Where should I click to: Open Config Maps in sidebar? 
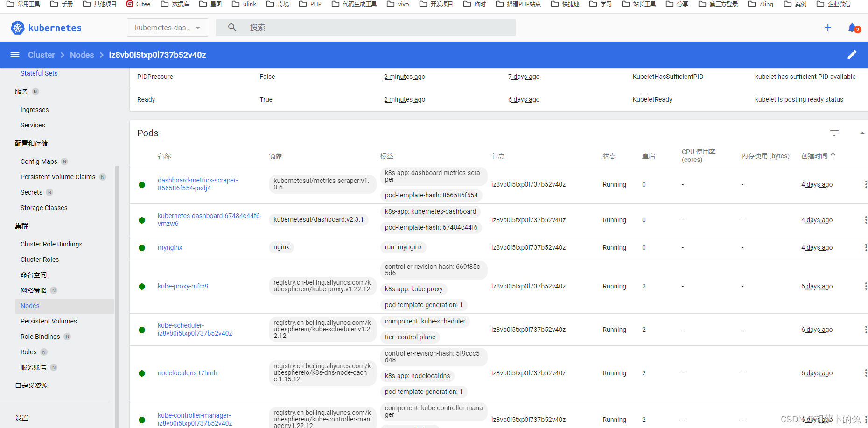click(x=39, y=161)
